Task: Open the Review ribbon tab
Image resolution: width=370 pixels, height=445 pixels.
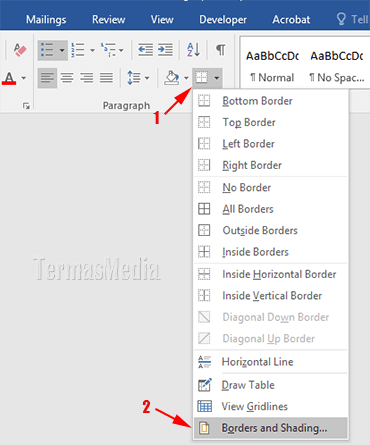Action: tap(109, 20)
